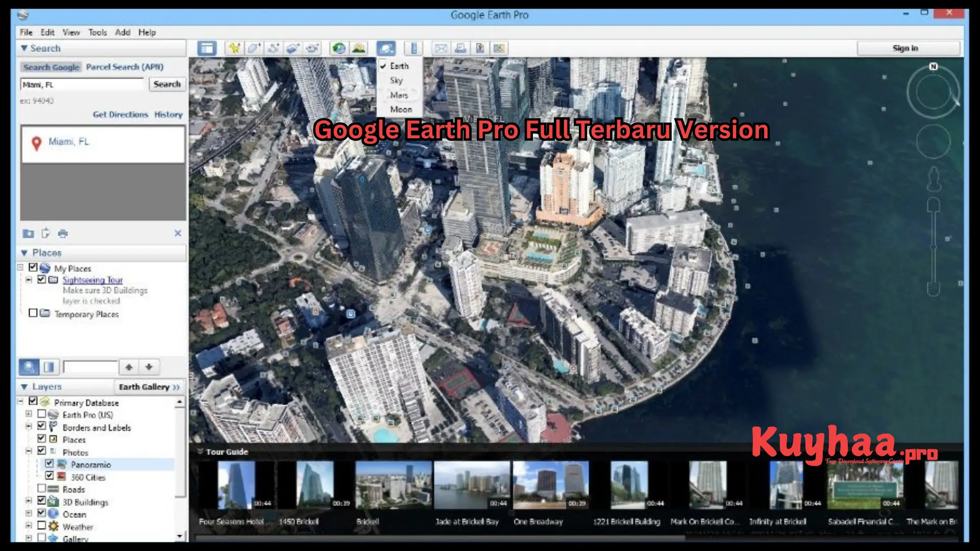Add a polygon using the toolbar icon
Image resolution: width=980 pixels, height=551 pixels.
point(254,48)
